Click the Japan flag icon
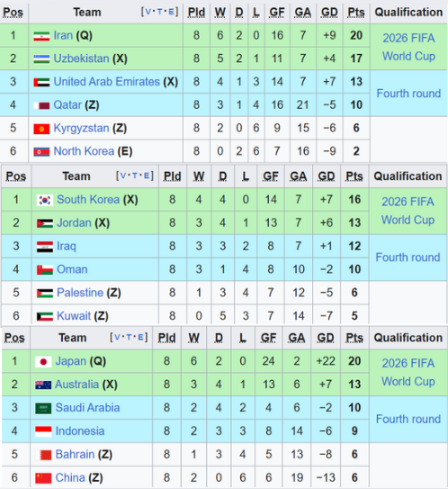 (x=43, y=362)
